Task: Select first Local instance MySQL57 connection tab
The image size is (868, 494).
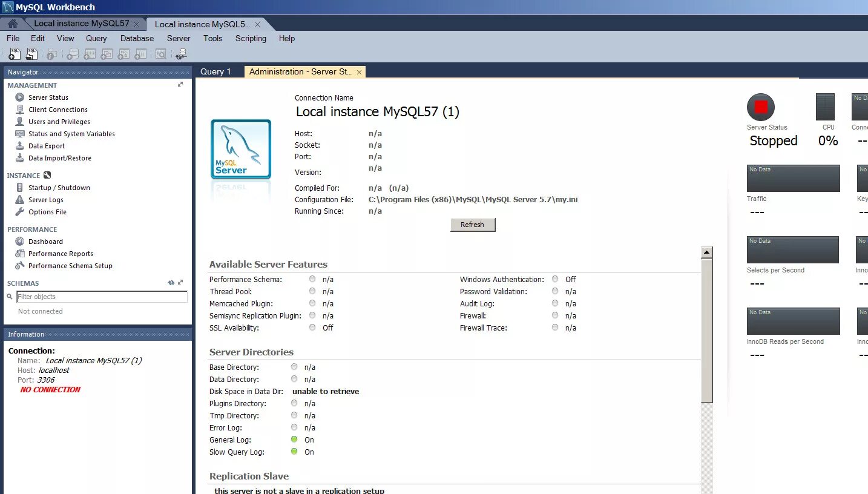Action: 82,24
